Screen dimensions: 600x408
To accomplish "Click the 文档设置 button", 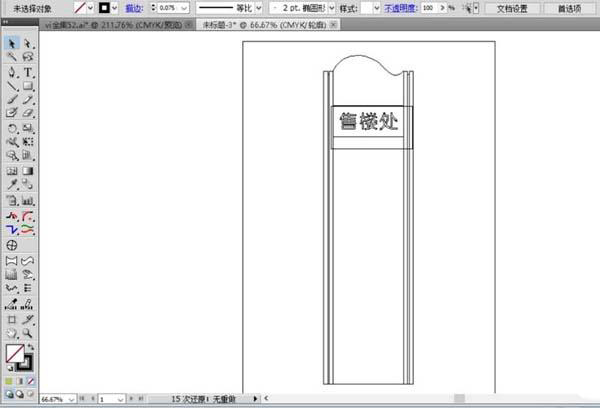I will (512, 8).
